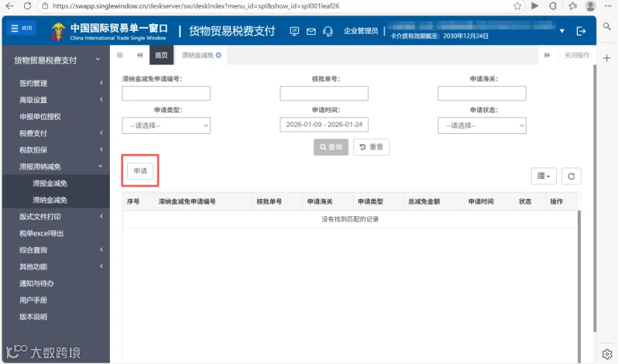Click the site info lock icon

(x=45, y=6)
